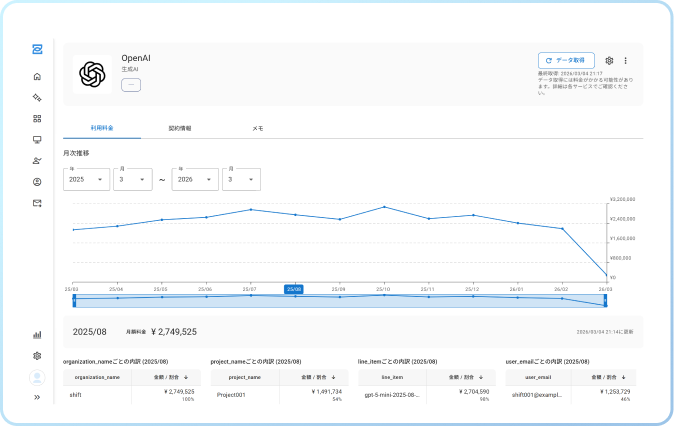Switch to the 契約情報 tab
The image size is (674, 426).
click(x=180, y=129)
